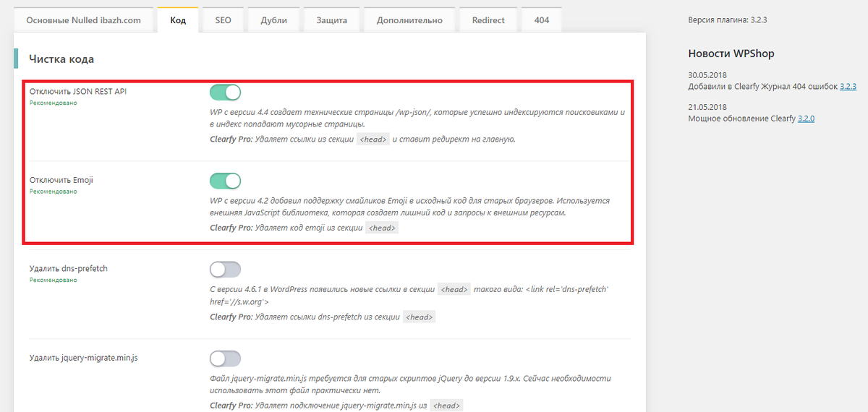Image resolution: width=868 pixels, height=412 pixels.
Task: Open the 404 tab
Action: point(541,20)
